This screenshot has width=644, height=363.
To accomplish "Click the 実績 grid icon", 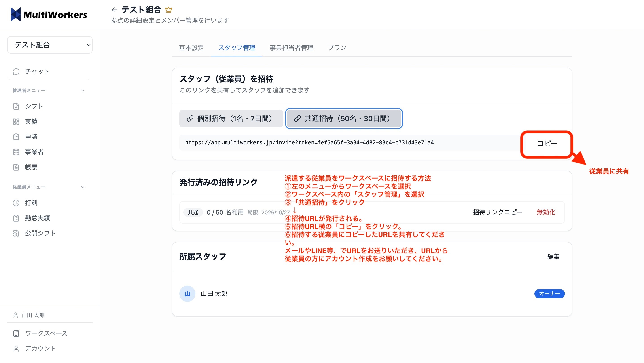I will point(16,121).
